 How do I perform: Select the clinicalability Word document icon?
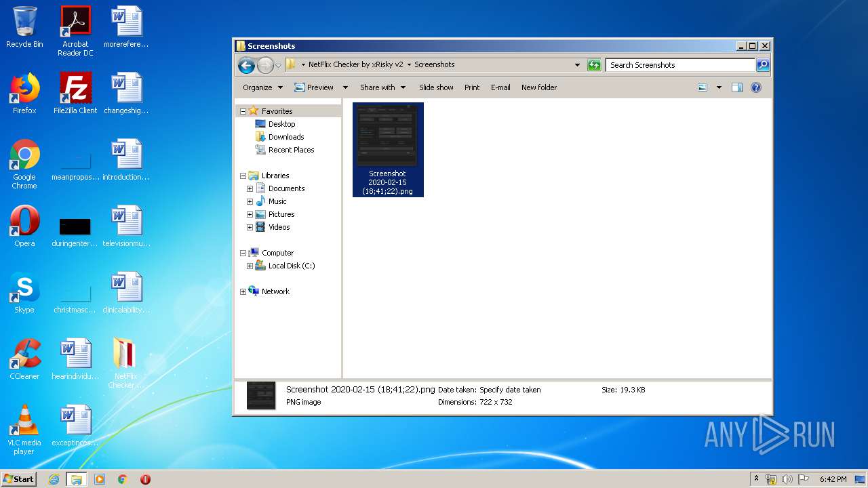pos(126,293)
